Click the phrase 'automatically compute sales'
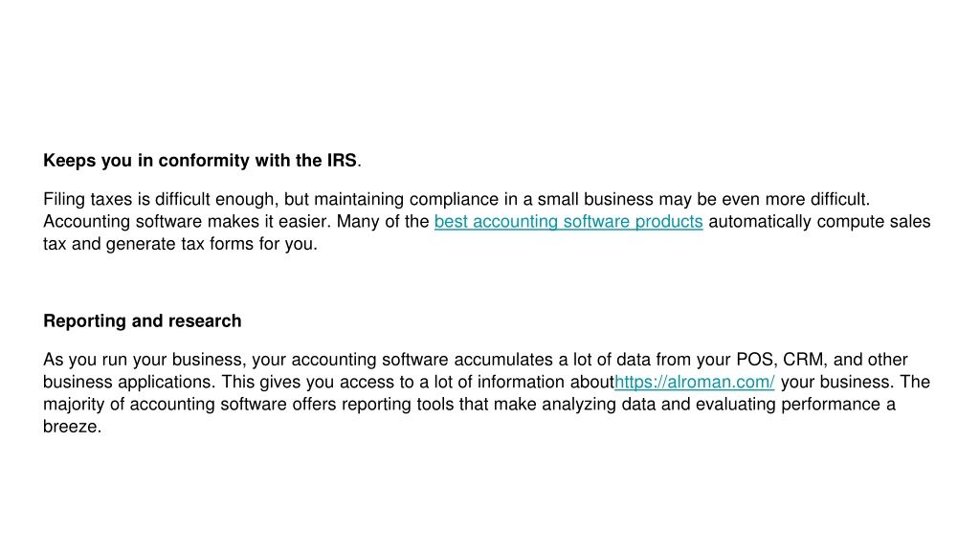Image resolution: width=980 pixels, height=551 pixels. [x=819, y=222]
